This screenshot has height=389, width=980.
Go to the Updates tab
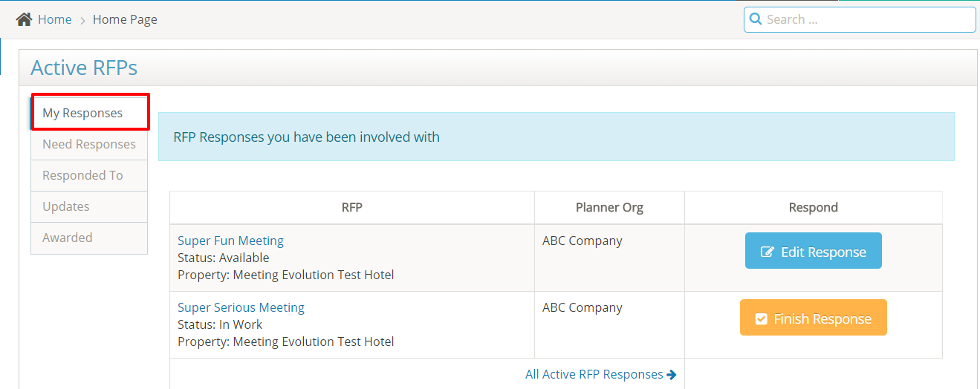66,207
